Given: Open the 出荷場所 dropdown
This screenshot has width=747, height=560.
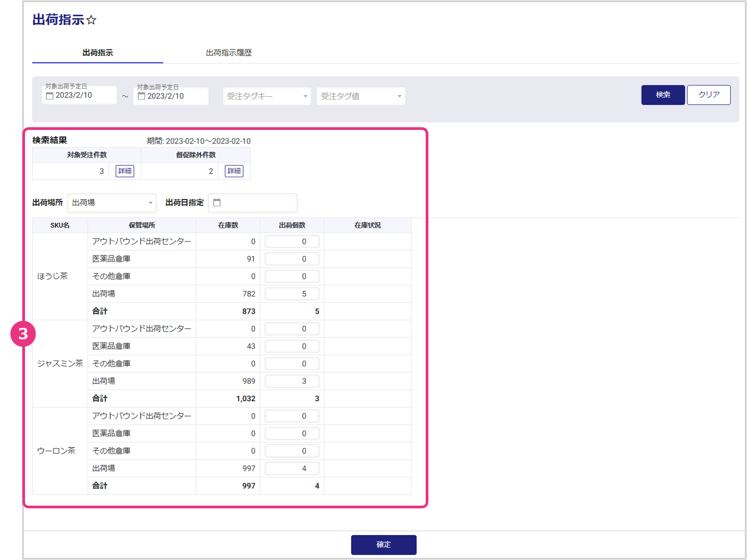Looking at the screenshot, I should point(112,203).
